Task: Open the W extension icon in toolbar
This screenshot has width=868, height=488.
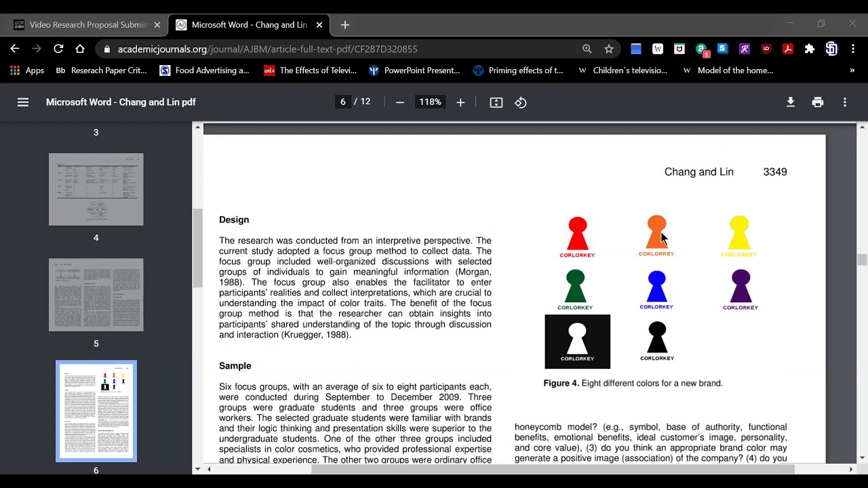Action: (658, 49)
